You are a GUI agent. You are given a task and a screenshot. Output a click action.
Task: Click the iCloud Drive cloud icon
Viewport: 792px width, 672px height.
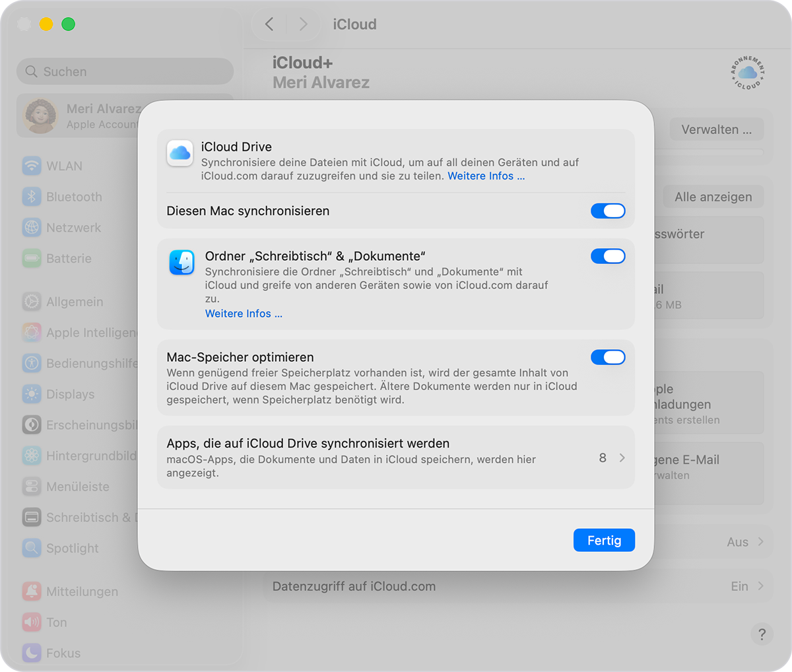point(180,153)
